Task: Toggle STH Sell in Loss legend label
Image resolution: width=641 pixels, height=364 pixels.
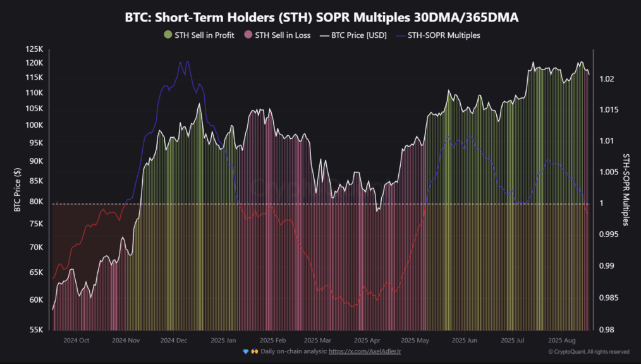Action: tap(283, 35)
